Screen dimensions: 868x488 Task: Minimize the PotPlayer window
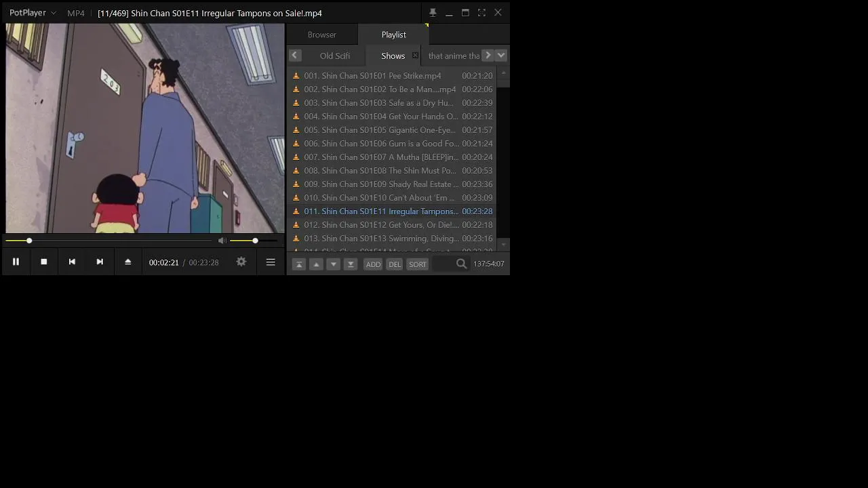pyautogui.click(x=449, y=13)
